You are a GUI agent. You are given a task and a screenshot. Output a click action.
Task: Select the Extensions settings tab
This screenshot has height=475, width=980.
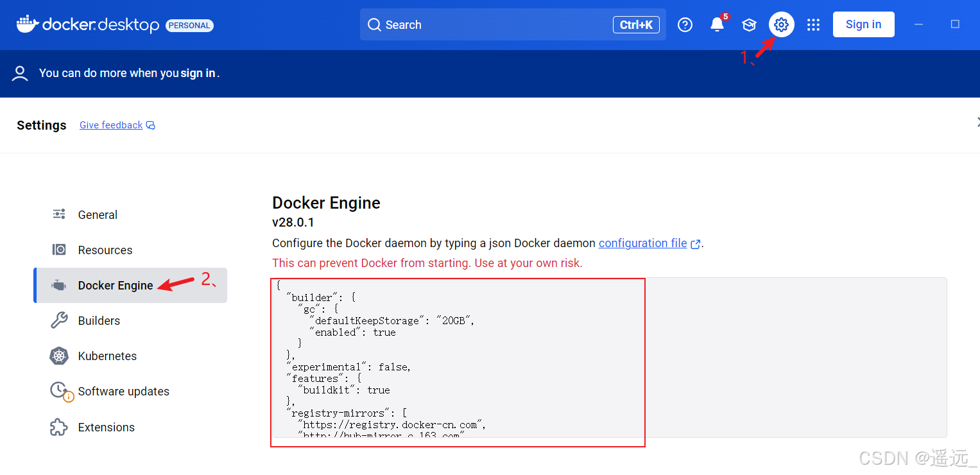pyautogui.click(x=130, y=427)
